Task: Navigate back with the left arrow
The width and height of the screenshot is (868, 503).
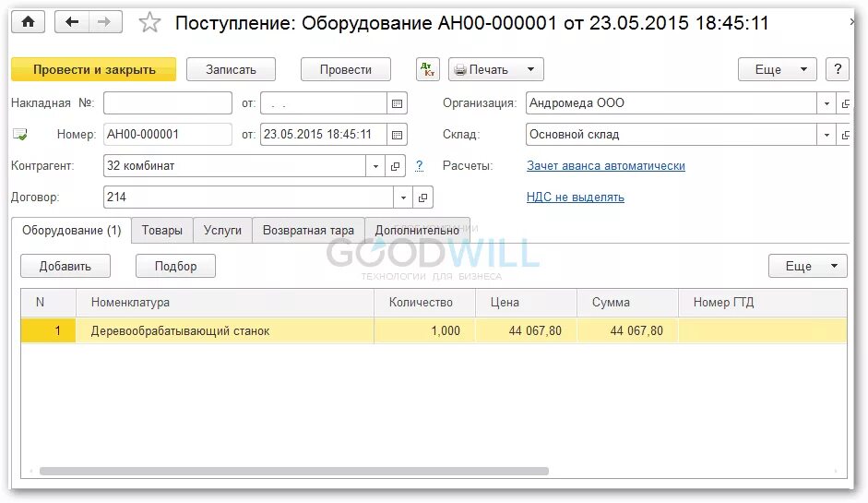Action: tap(72, 22)
